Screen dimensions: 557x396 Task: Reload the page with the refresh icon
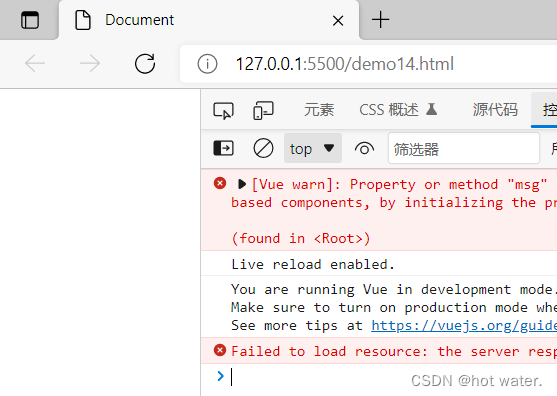[145, 64]
